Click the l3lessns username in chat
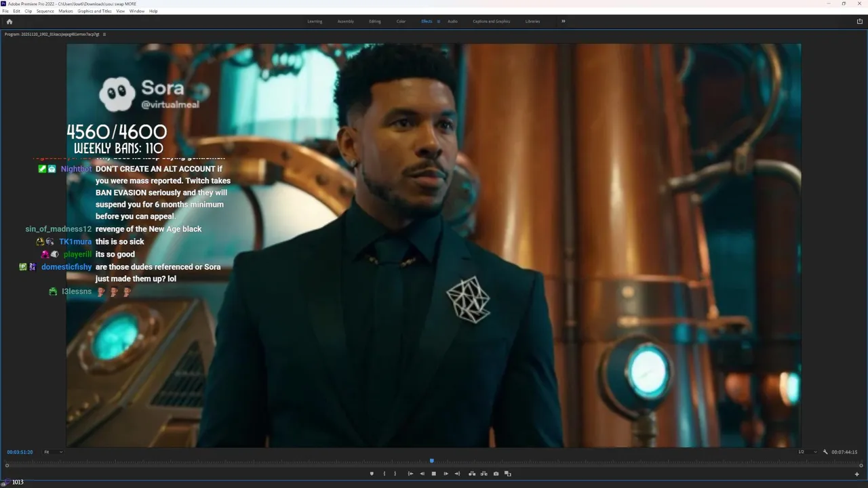The image size is (868, 488). [77, 291]
